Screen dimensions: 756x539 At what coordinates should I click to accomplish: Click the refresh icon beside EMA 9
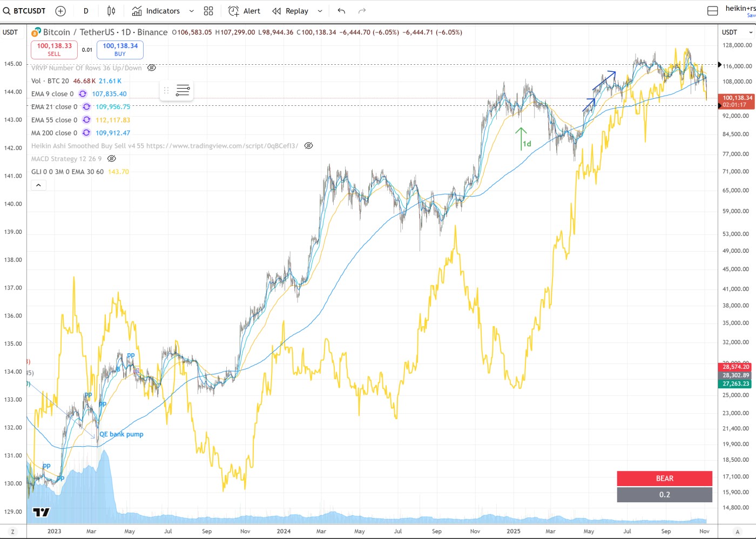point(83,94)
